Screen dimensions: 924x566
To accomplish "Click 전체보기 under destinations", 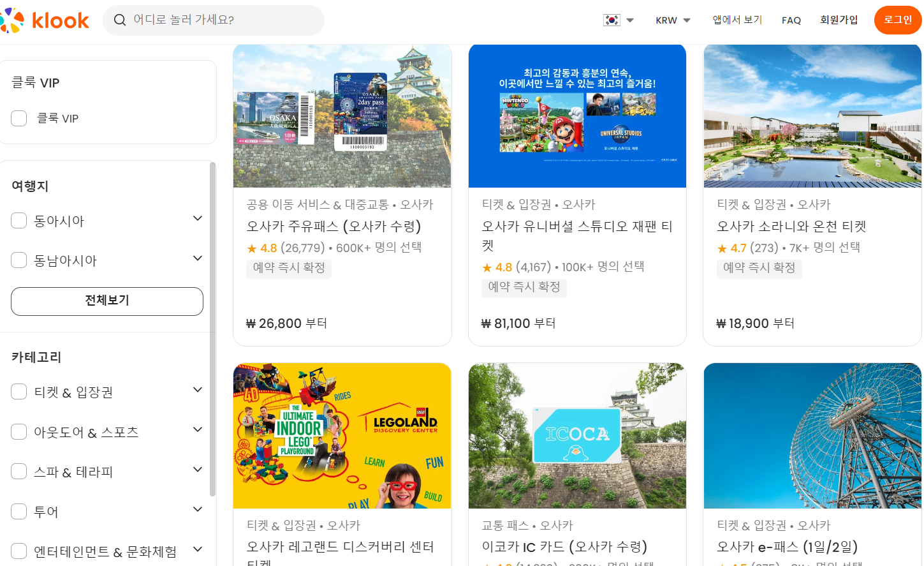I will [x=107, y=301].
